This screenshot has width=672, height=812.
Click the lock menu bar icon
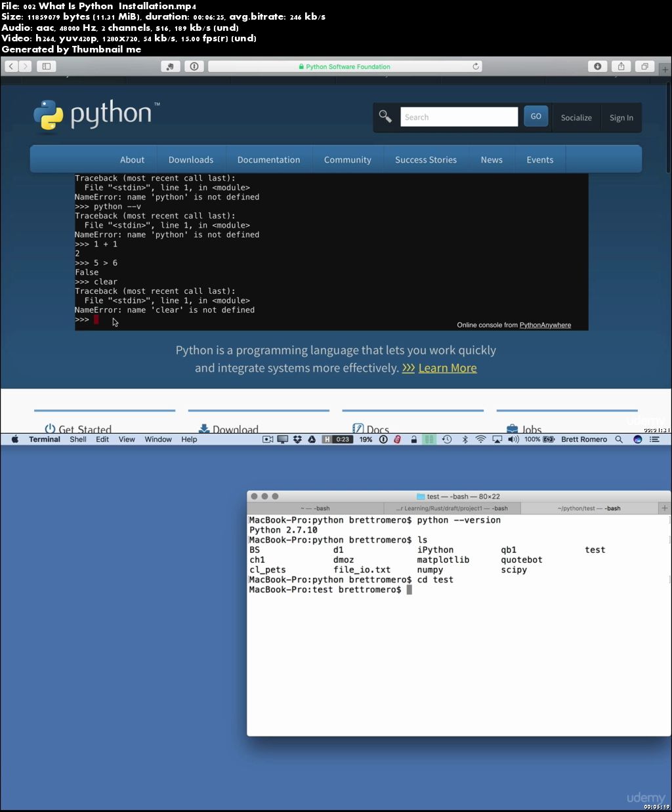coord(414,439)
